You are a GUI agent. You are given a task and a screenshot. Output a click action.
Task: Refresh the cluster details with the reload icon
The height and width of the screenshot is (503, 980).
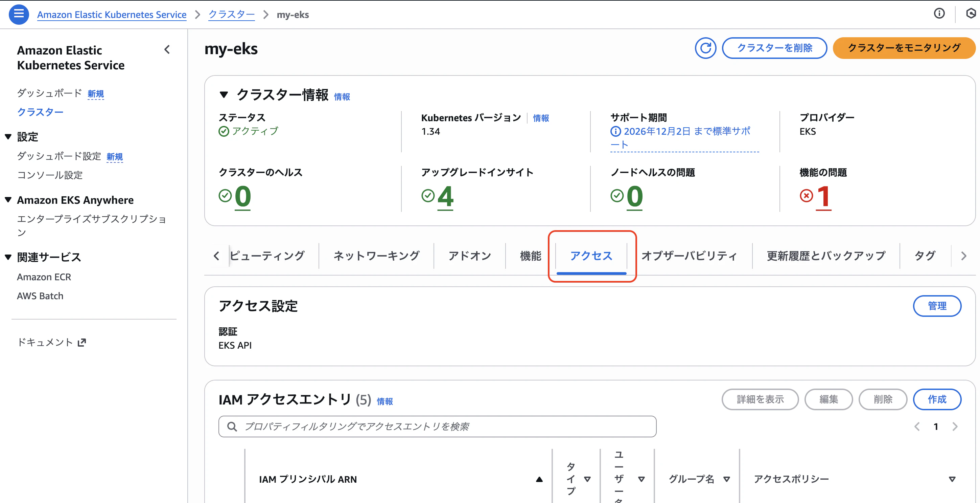click(x=706, y=48)
